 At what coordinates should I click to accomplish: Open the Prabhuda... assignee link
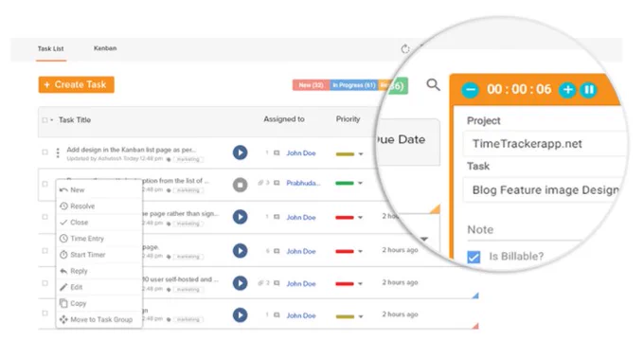point(303,183)
